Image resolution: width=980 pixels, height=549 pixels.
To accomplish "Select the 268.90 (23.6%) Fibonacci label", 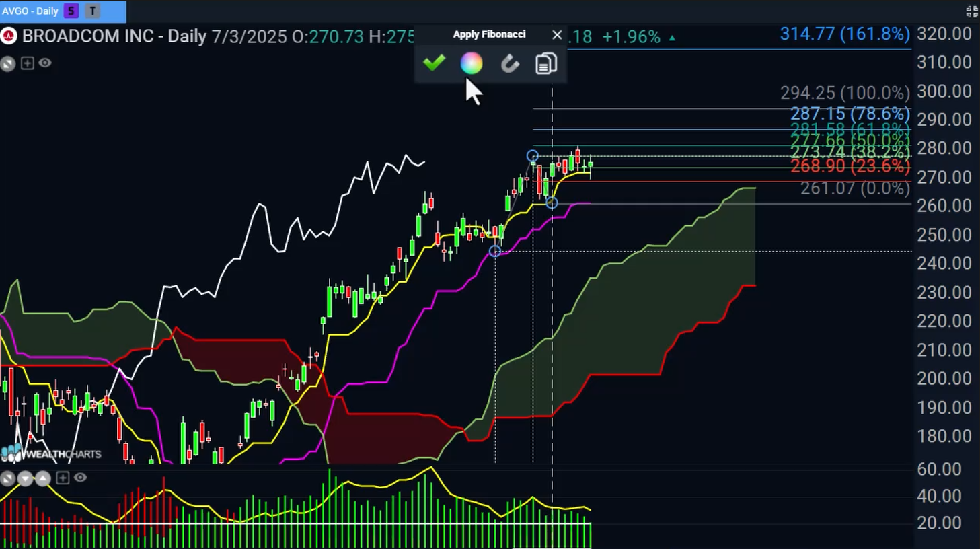I will pos(850,166).
